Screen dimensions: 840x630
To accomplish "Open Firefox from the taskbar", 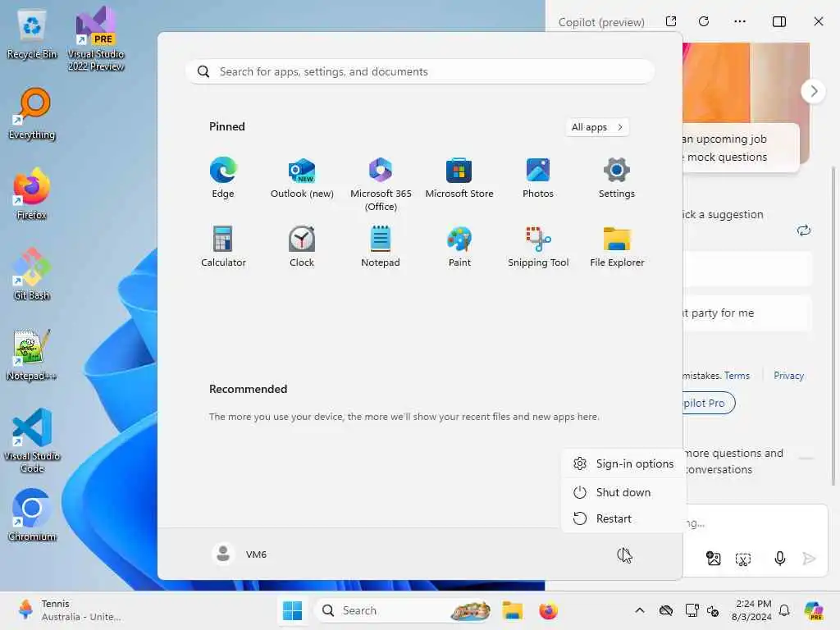I will click(548, 610).
